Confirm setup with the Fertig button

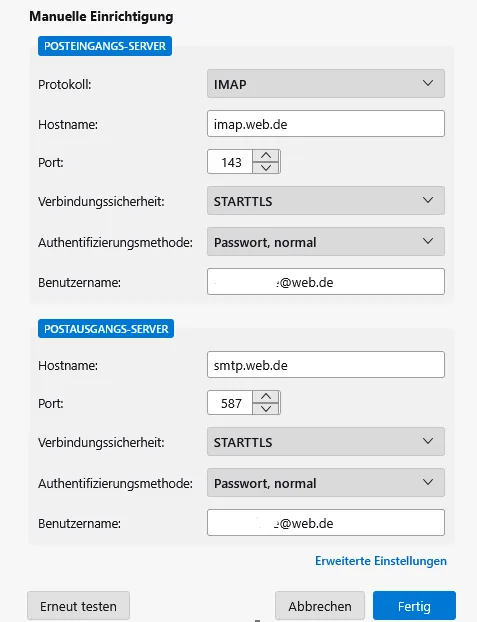(414, 606)
